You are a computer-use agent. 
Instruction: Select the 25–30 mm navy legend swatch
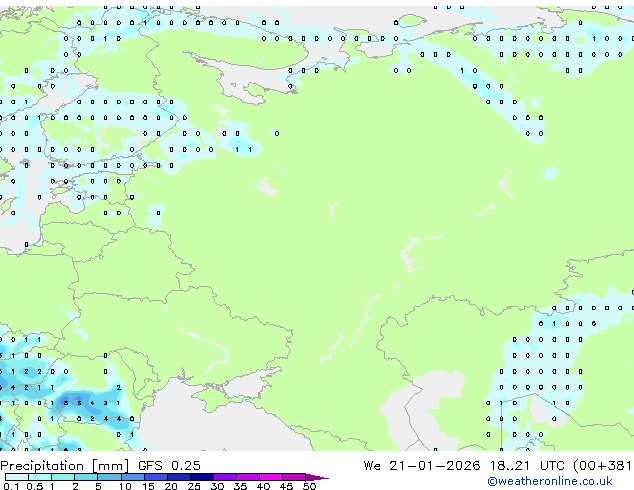[x=202, y=477]
